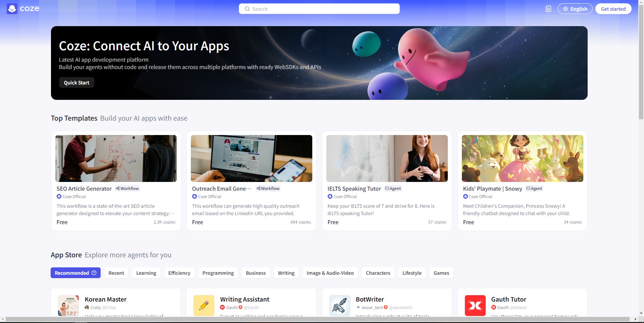Click the Agent tag on Kids' Playmate
Image resolution: width=644 pixels, height=323 pixels.
click(534, 189)
